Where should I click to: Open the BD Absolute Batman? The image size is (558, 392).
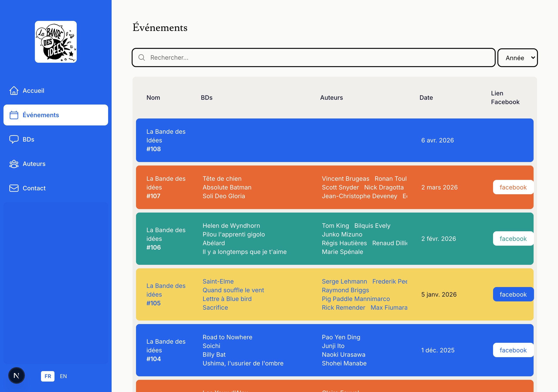tap(227, 187)
